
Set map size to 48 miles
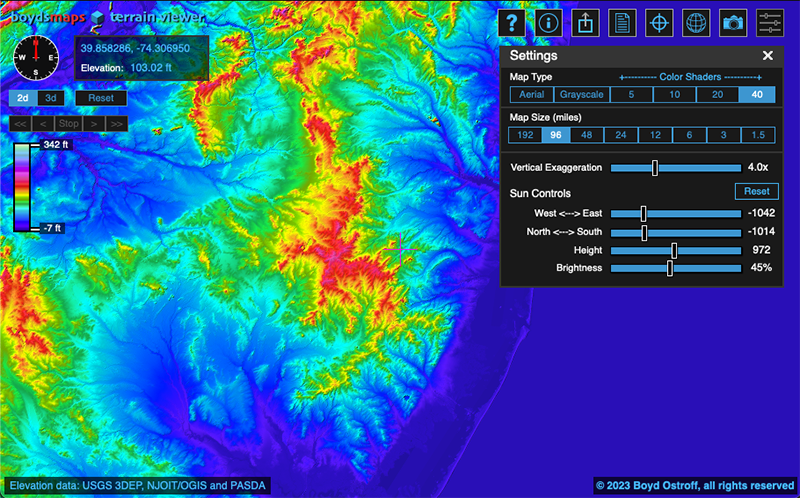(586, 135)
